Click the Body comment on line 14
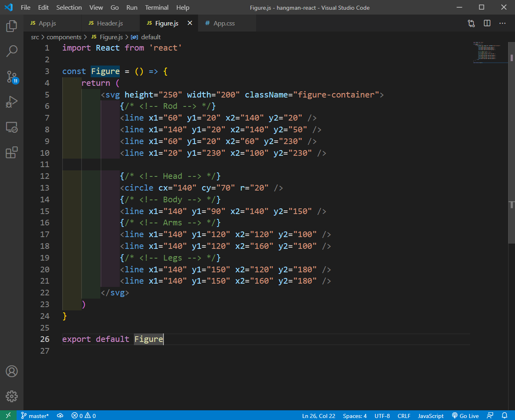The width and height of the screenshot is (515, 420). (x=170, y=199)
